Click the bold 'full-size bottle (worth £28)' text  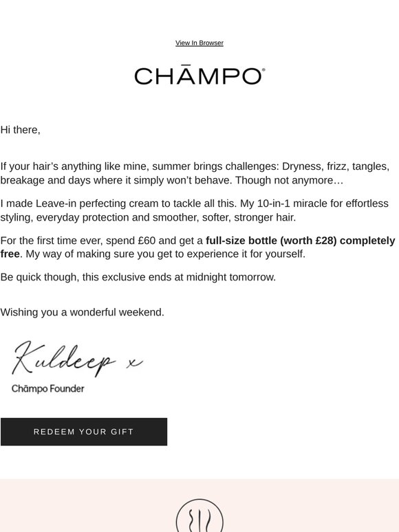click(271, 241)
